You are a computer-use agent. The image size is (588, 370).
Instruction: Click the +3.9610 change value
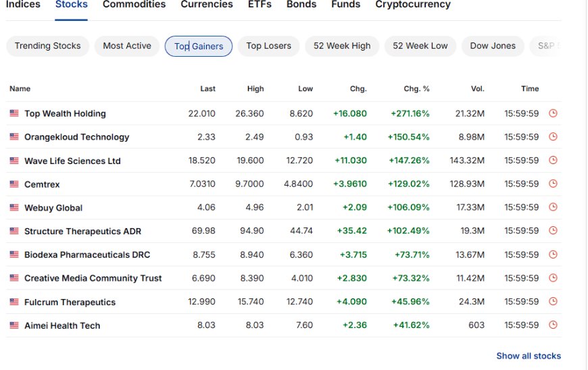[x=350, y=184]
